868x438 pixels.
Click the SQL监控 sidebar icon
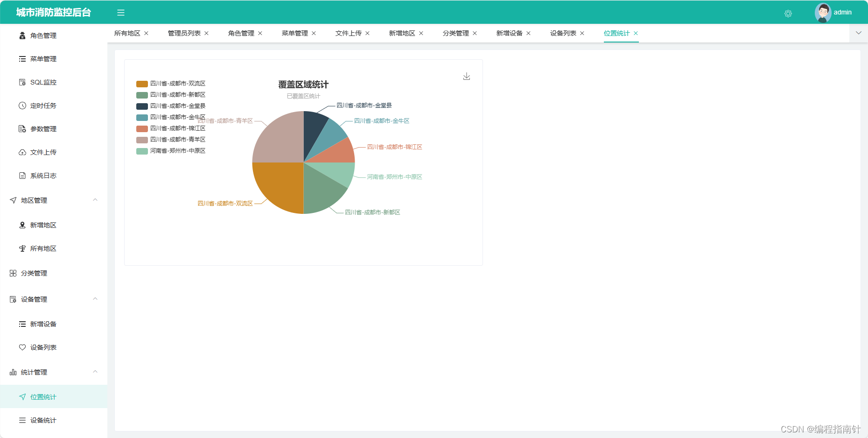click(22, 82)
